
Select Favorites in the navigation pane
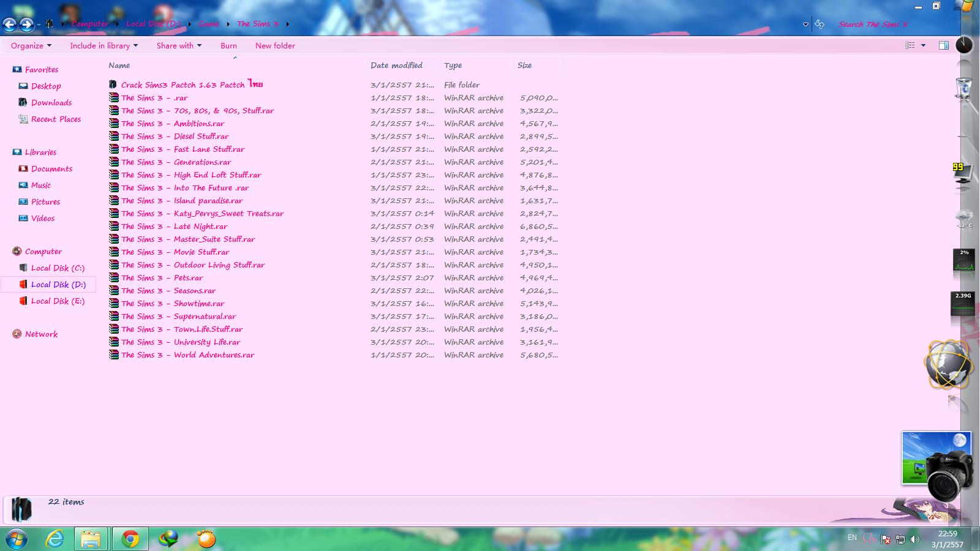pyautogui.click(x=42, y=70)
